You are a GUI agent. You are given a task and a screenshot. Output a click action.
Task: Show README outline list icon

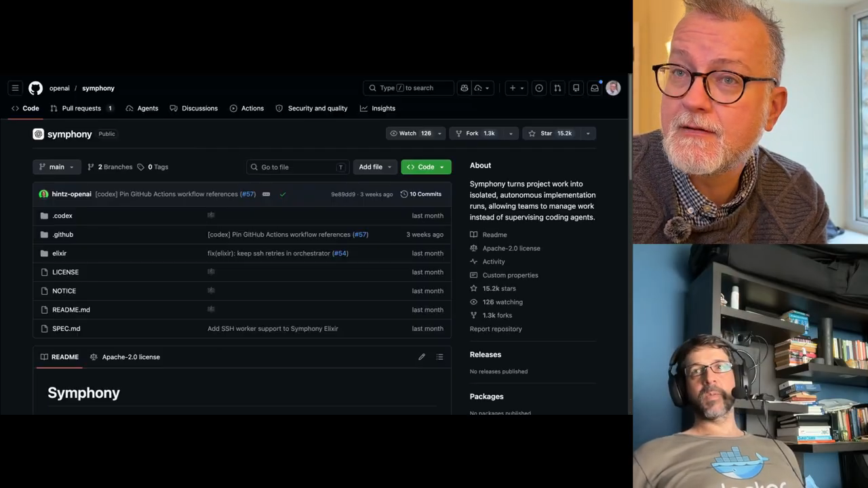[439, 357]
